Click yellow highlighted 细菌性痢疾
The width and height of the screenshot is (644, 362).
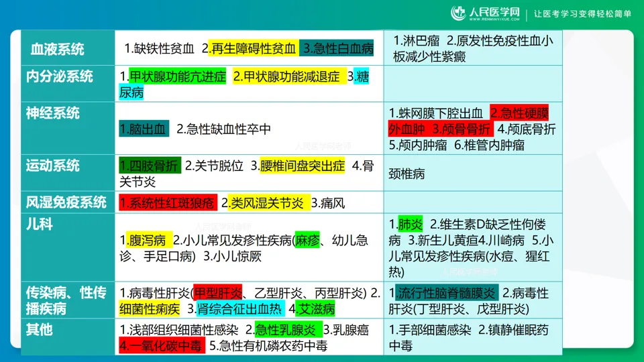[150, 308]
